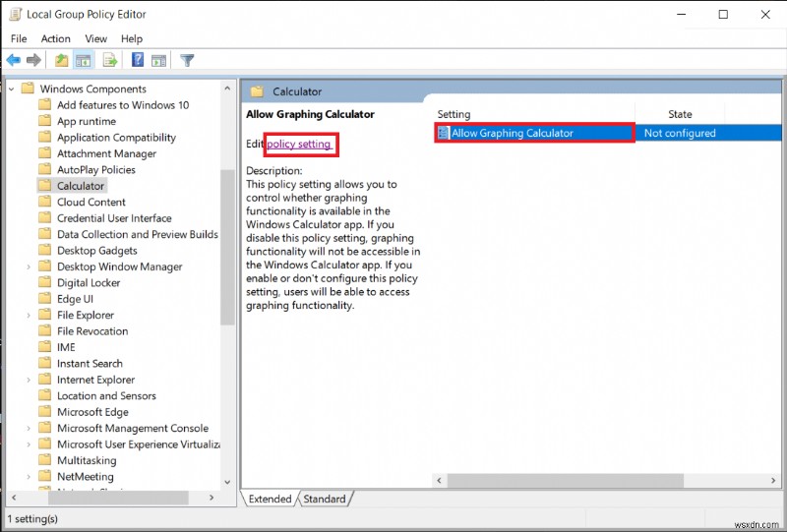This screenshot has width=787, height=532.
Task: Click the Up one level folder icon
Action: 61,61
